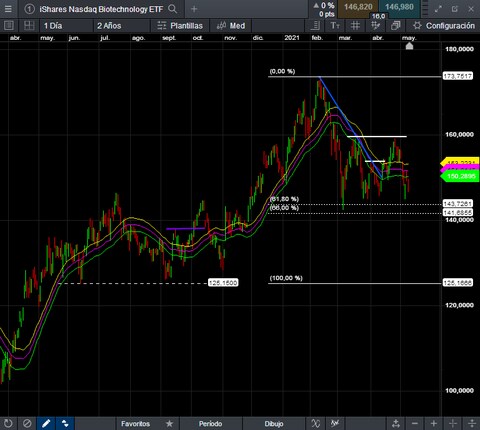
Task: Click the chart studies icon in bottom bar
Action: pyautogui.click(x=335, y=424)
